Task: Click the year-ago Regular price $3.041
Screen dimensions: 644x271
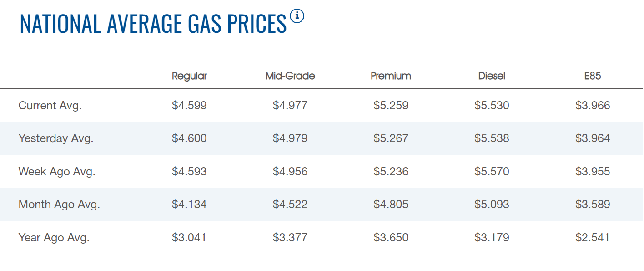Action: point(189,237)
